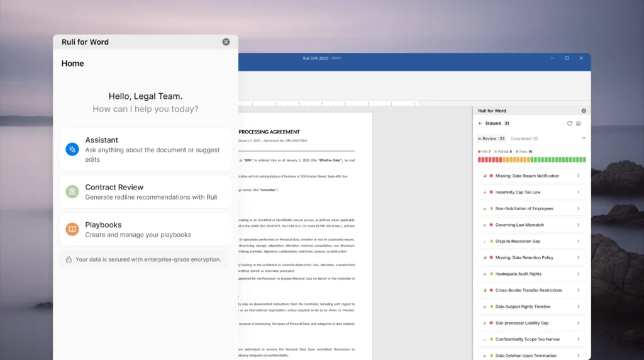Close the Ruli for Word home panel
644x360 pixels.
point(226,42)
